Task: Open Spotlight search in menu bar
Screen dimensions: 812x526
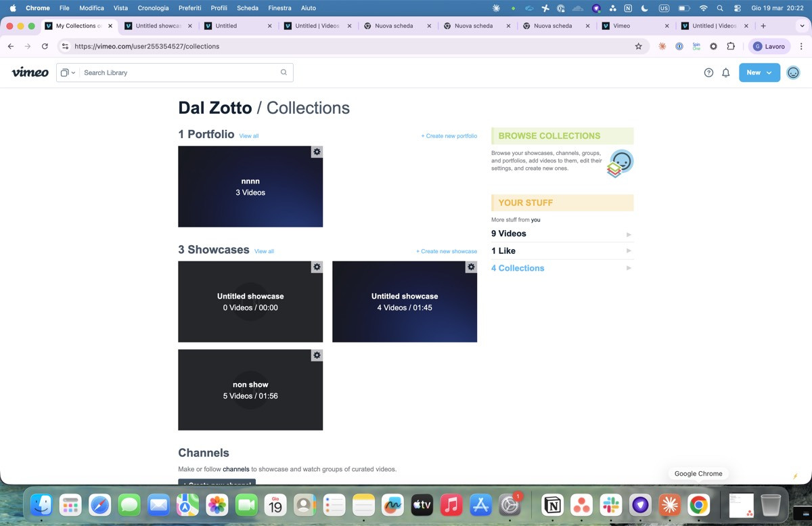Action: click(x=720, y=8)
